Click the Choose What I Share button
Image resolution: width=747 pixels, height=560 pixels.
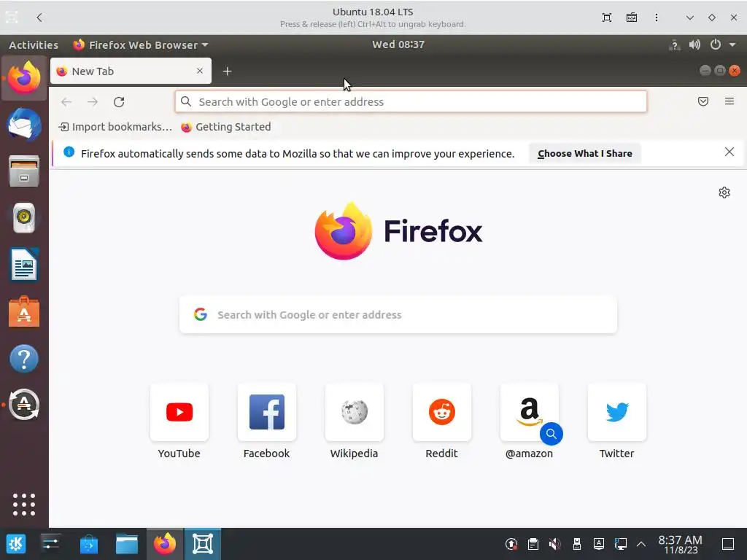point(585,154)
